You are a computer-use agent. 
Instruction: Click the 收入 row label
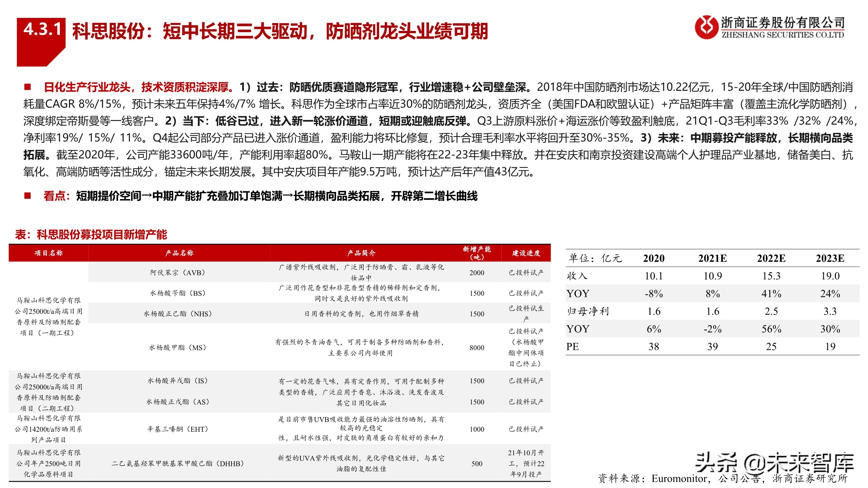[x=577, y=276]
